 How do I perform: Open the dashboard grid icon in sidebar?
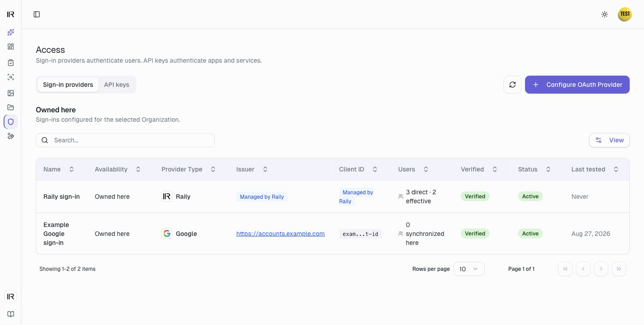tap(11, 47)
